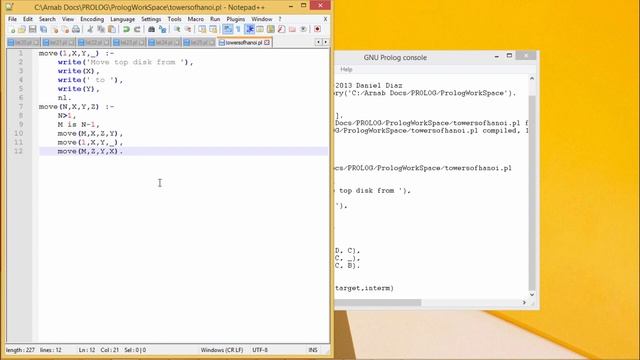Click the Close document toolbar icon
Image resolution: width=640 pixels, height=360 pixels.
[55, 29]
